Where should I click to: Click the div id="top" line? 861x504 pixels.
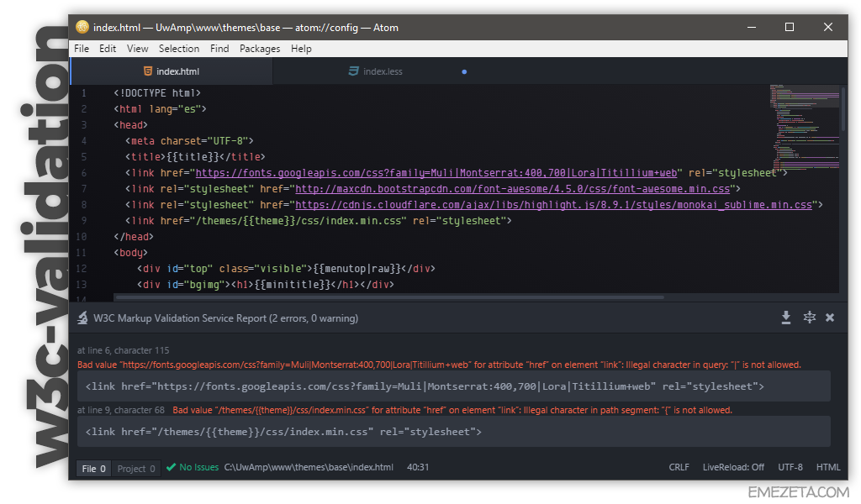286,268
